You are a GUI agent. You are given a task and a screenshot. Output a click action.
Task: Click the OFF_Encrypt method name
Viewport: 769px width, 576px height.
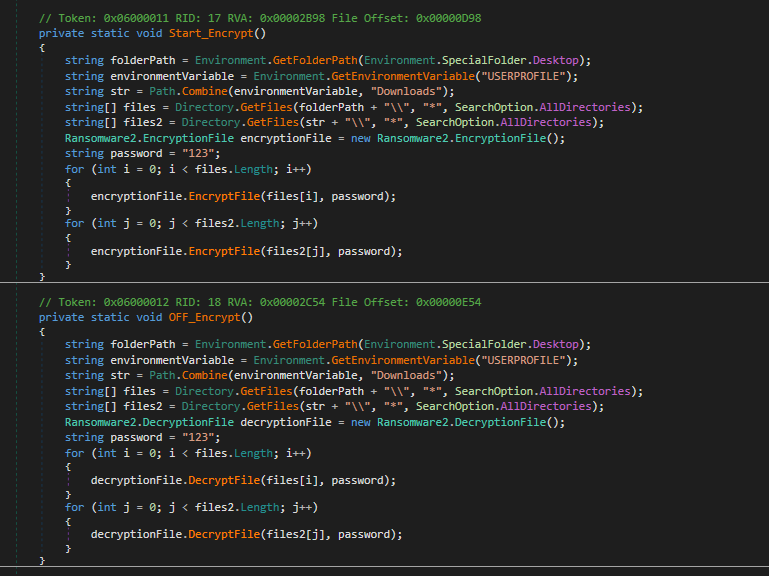coord(205,317)
